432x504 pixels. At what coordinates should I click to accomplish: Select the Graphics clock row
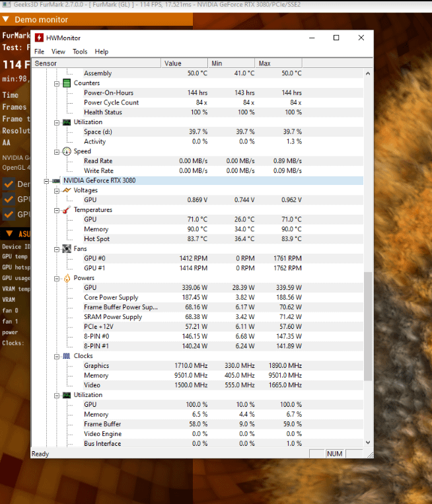pyautogui.click(x=223, y=365)
